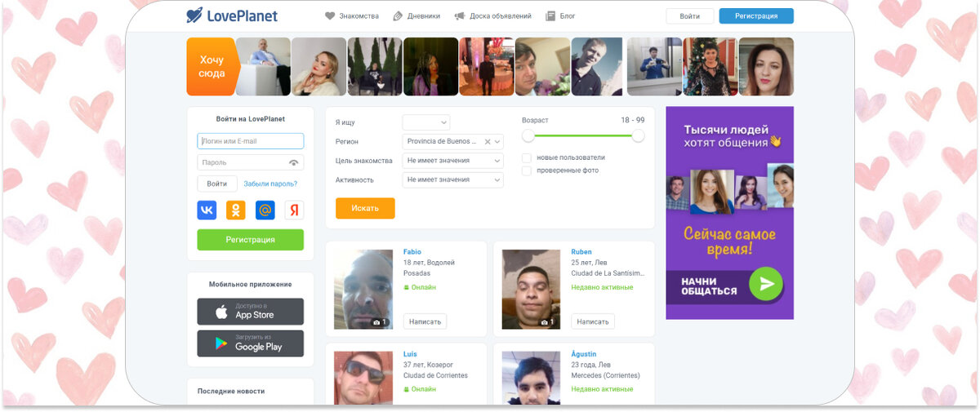This screenshot has height=412, width=980.
Task: Open the Цель знакомства dropdown
Action: [452, 161]
